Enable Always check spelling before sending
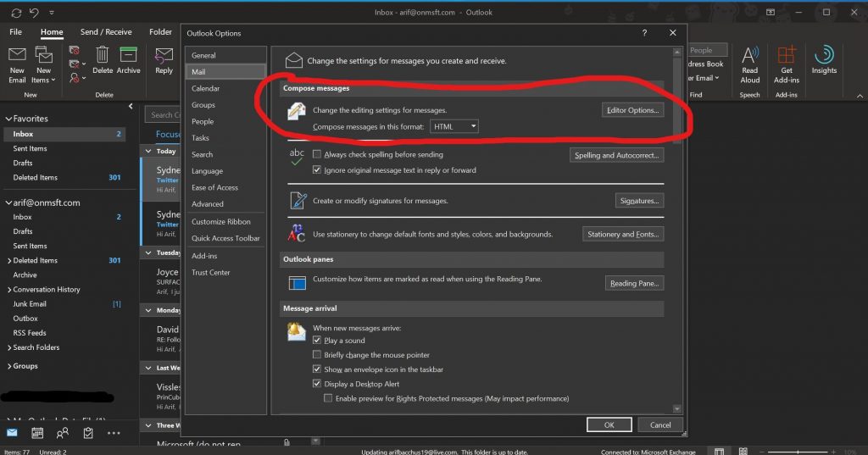Image resolution: width=868 pixels, height=455 pixels. pos(317,155)
